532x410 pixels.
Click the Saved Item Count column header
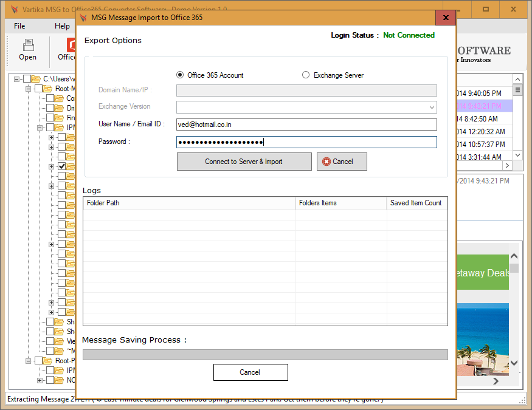417,203
